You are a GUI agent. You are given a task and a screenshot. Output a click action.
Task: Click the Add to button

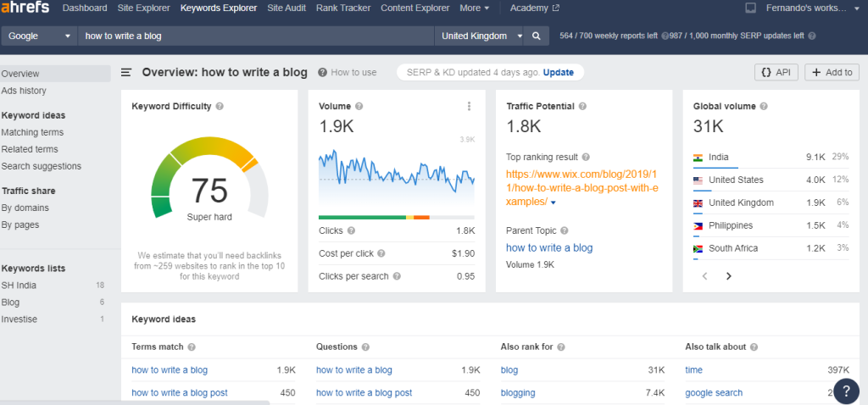click(x=832, y=73)
